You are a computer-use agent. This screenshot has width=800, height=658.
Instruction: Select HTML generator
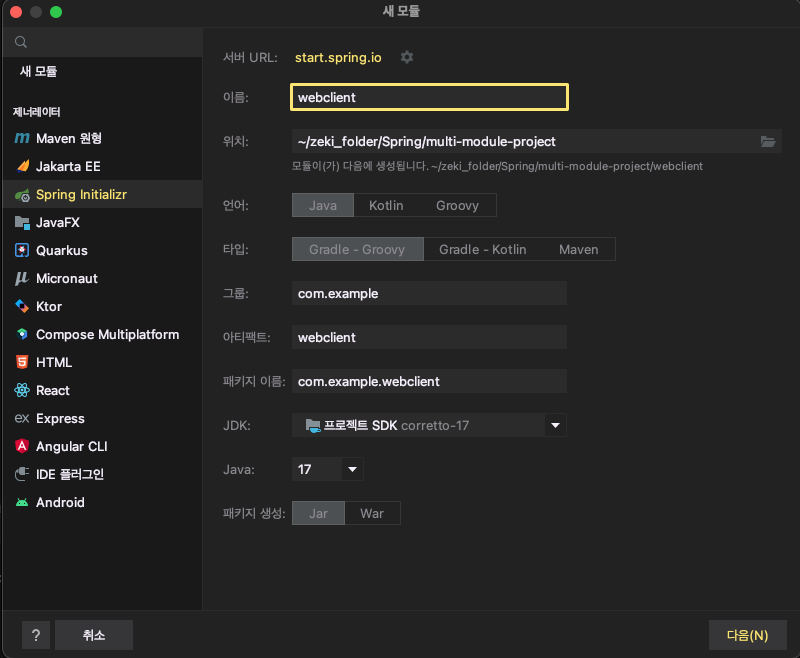tap(102, 362)
